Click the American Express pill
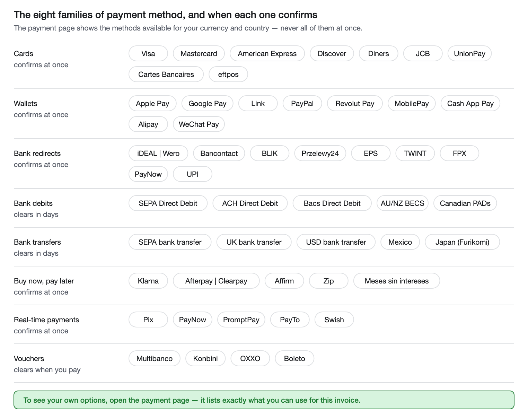The width and height of the screenshot is (528, 420). (267, 53)
